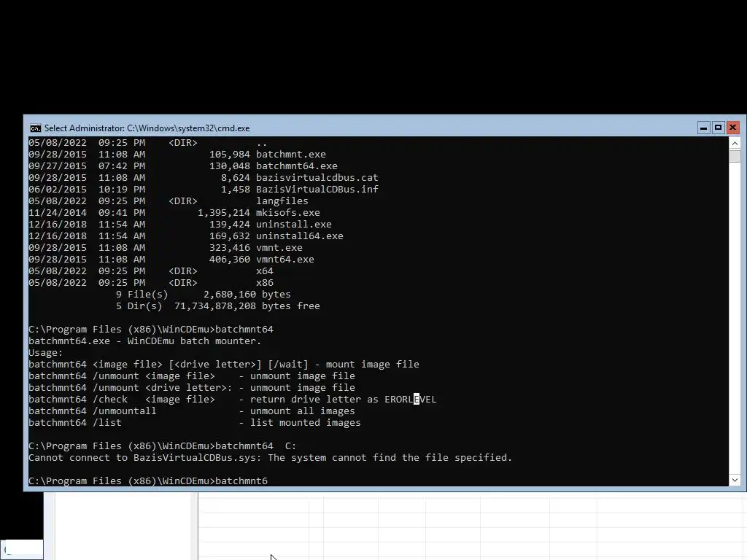Click the 'unmount all images' description
Image resolution: width=747 pixels, height=560 pixels.
(303, 411)
